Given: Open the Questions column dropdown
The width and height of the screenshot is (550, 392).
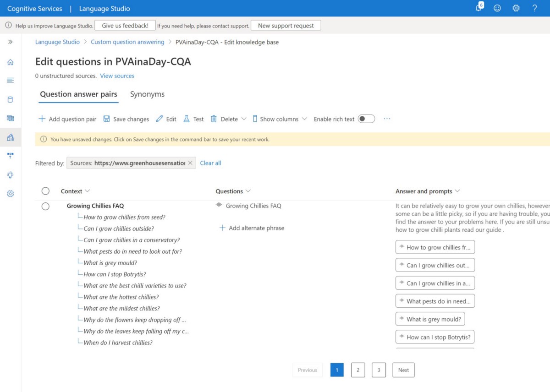Looking at the screenshot, I should 233,191.
